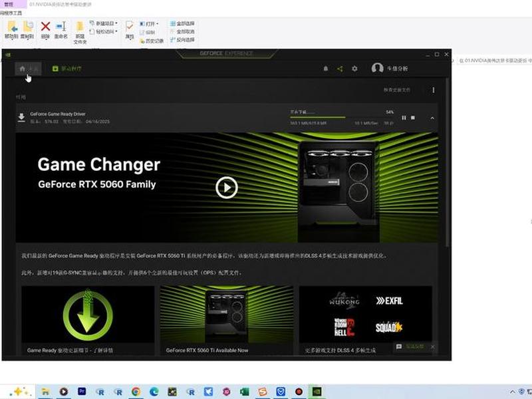532x399 pixels.
Task: Open the three-dot more options menu
Action: point(434,90)
